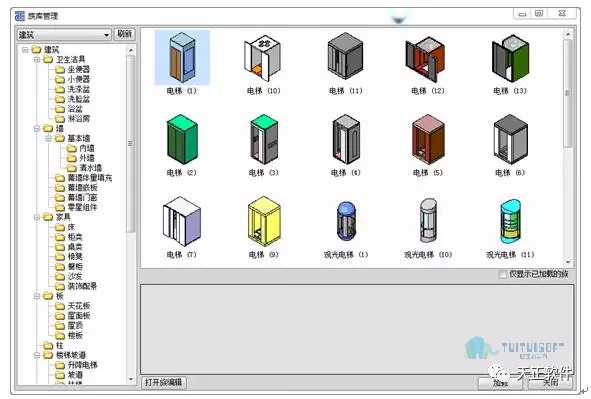Select the 电梯 (3) family icon
Image resolution: width=591 pixels, height=399 pixels.
click(264, 139)
